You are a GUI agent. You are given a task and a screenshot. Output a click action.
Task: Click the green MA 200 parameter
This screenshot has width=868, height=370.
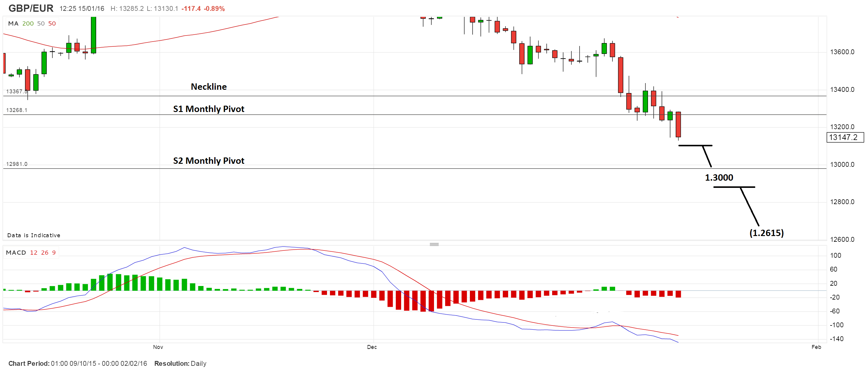(x=28, y=23)
